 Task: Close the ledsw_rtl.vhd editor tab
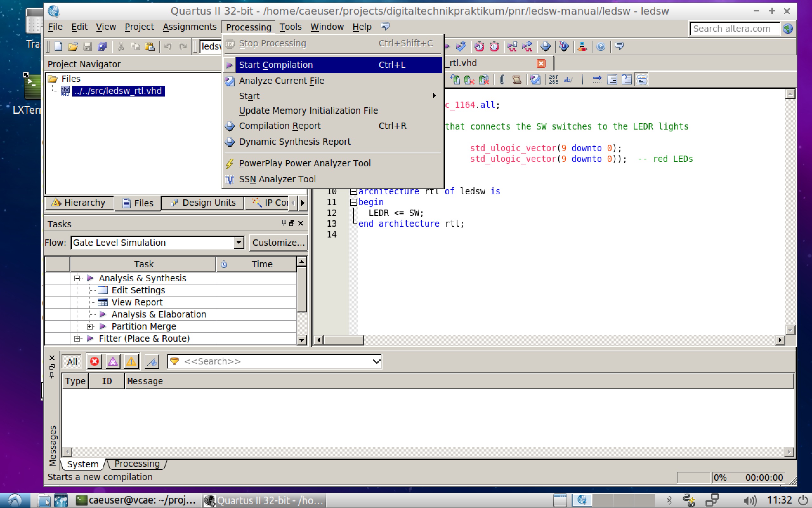pyautogui.click(x=540, y=63)
